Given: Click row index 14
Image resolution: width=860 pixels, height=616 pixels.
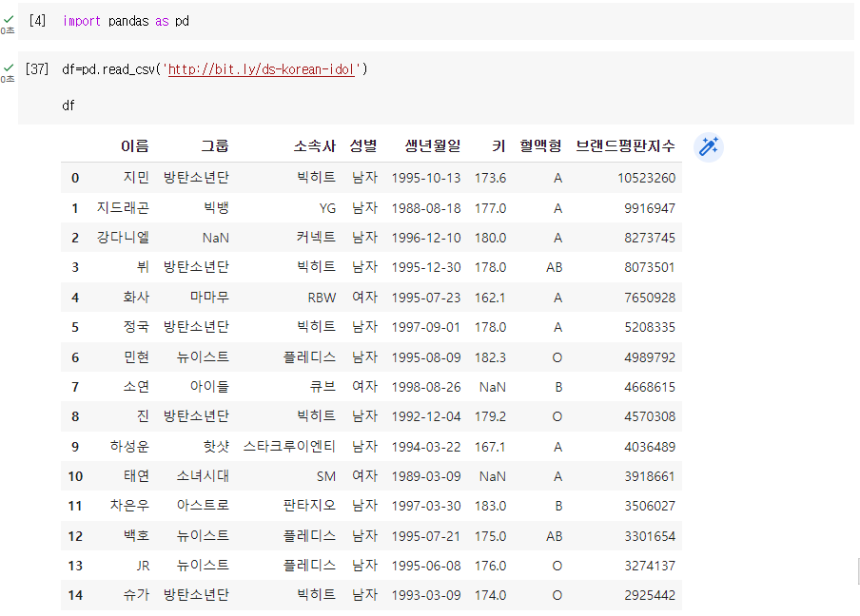Looking at the screenshot, I should [x=75, y=595].
